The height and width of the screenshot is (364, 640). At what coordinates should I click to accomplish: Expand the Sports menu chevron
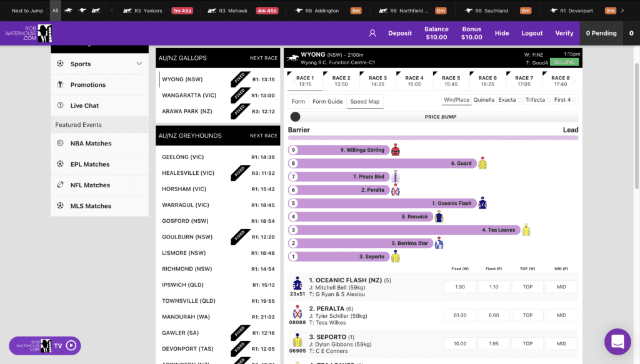click(139, 64)
